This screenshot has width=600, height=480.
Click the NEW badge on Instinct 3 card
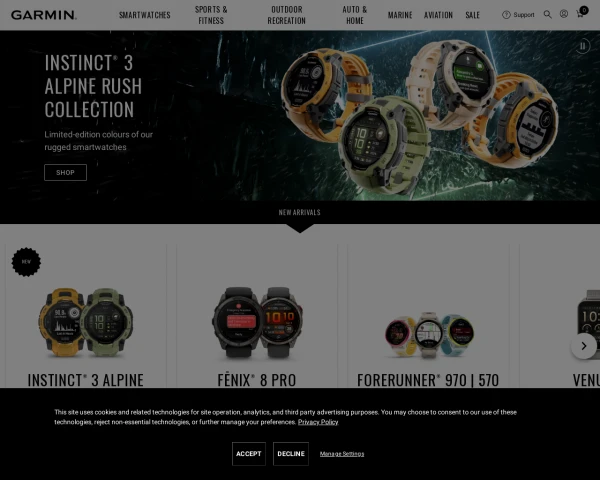tap(26, 262)
